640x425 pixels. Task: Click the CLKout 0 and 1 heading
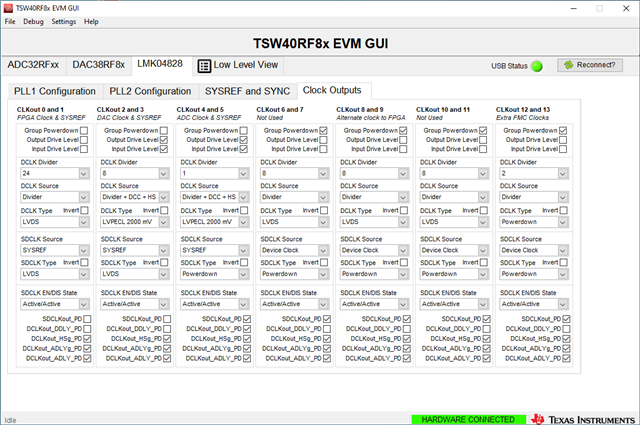coord(40,109)
